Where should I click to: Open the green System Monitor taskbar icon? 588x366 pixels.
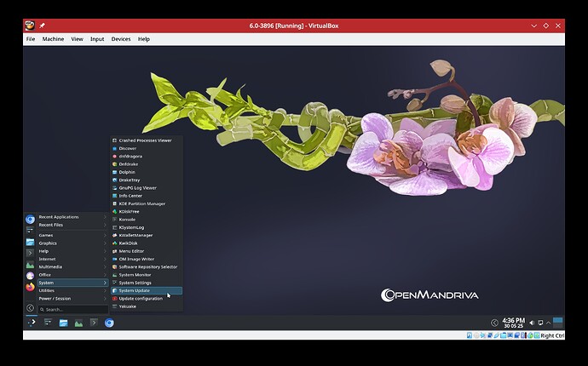(78, 323)
